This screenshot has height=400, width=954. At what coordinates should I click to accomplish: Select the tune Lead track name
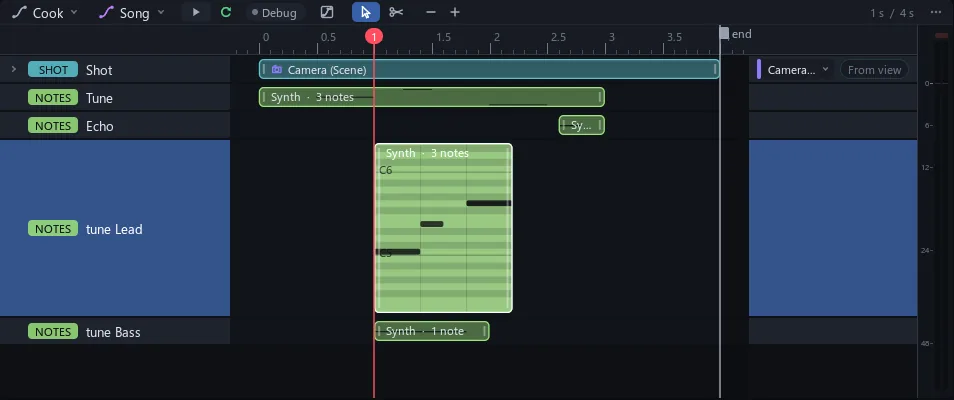click(x=114, y=229)
